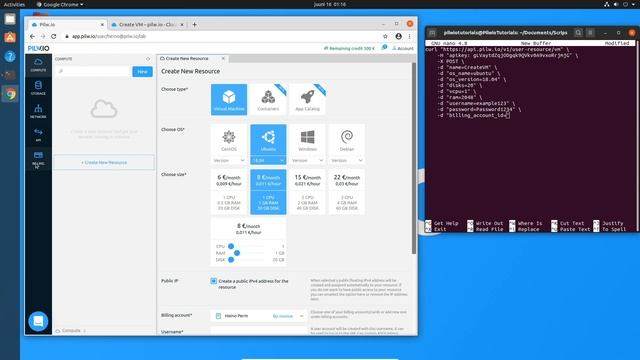
Task: Click Chrome icon in Ubuntu dock
Action: point(10,94)
